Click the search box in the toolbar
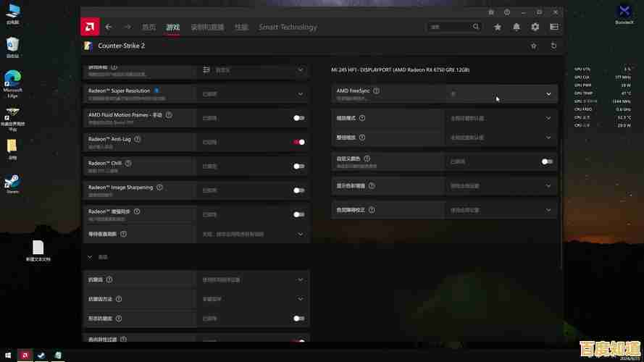Image resolution: width=644 pixels, height=362 pixels. click(449, 27)
